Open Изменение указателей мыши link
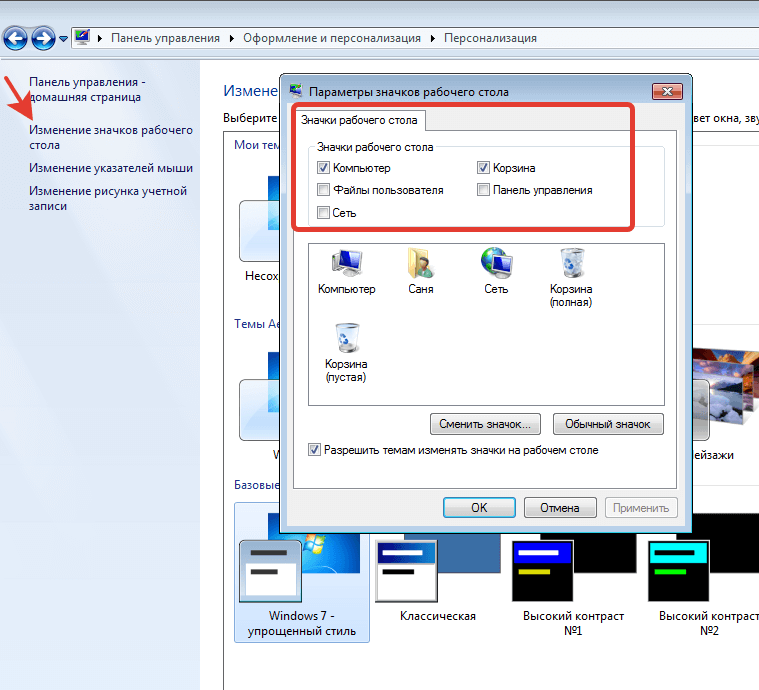Viewport: 759px width, 690px height. coord(111,168)
